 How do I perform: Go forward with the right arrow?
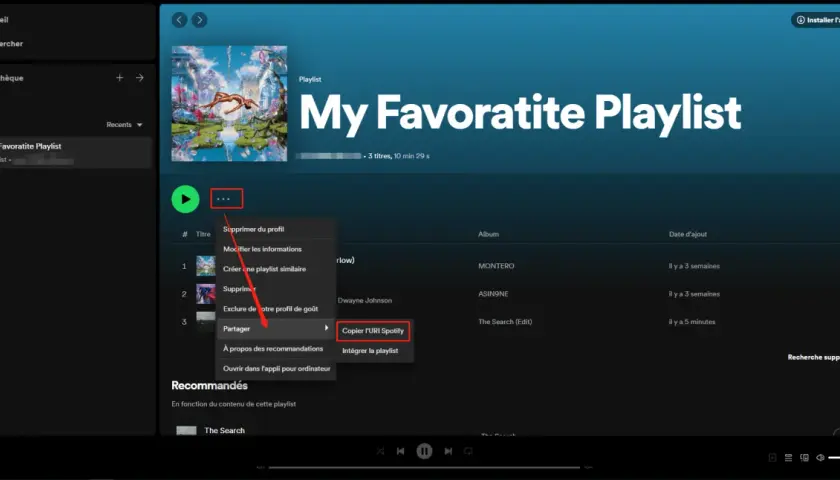[199, 20]
